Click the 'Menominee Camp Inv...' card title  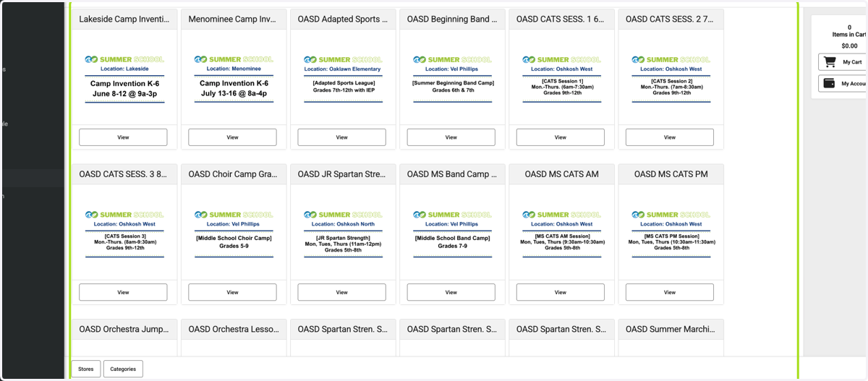pyautogui.click(x=234, y=20)
